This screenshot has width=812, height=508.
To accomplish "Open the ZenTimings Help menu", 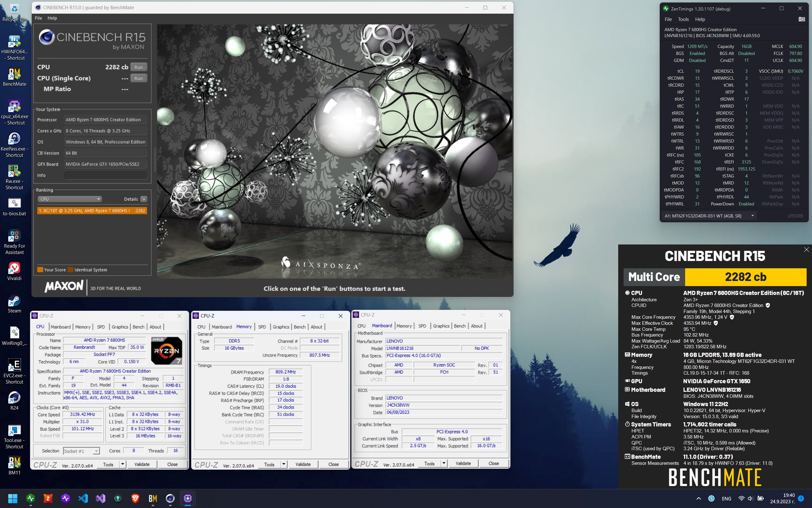I will point(700,19).
